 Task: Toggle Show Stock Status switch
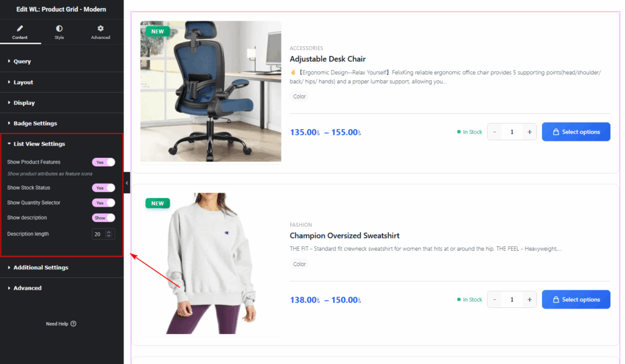tap(104, 188)
